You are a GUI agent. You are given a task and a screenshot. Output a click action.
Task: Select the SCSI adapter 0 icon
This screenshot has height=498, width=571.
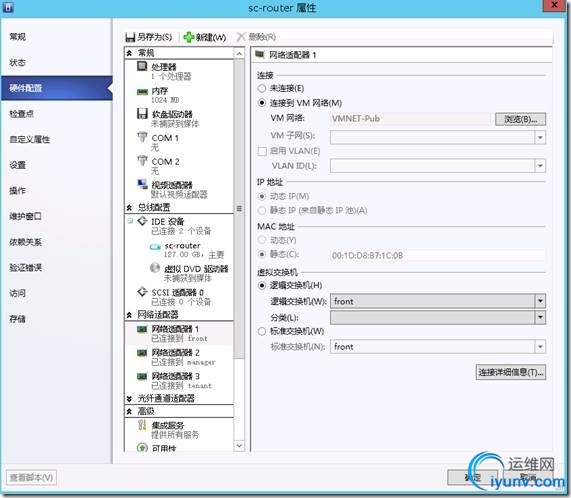142,292
